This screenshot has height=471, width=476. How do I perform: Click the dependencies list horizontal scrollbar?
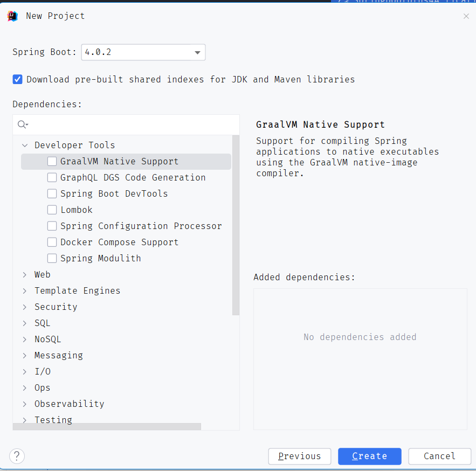pos(107,426)
